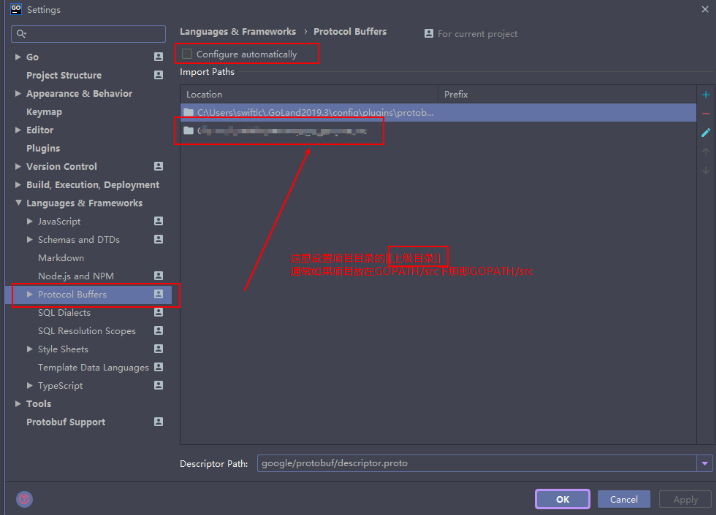The height and width of the screenshot is (515, 716).
Task: Click project icon beside Protocol Buffers
Action: tap(158, 294)
